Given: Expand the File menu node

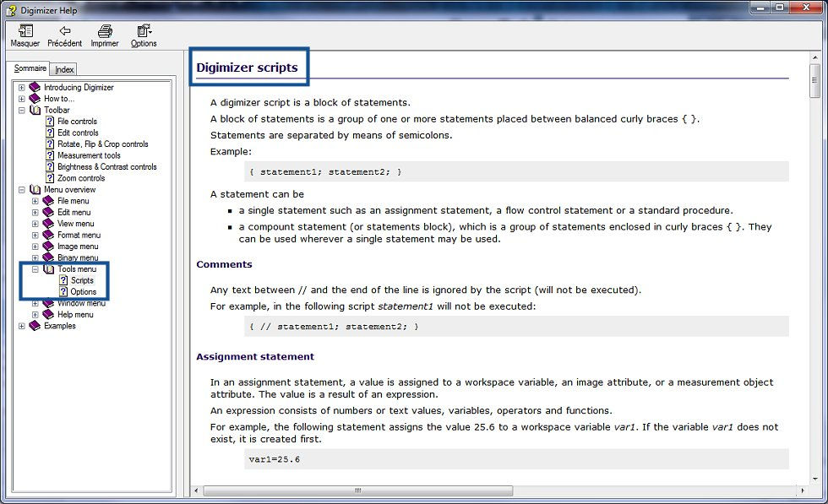Looking at the screenshot, I should [35, 201].
